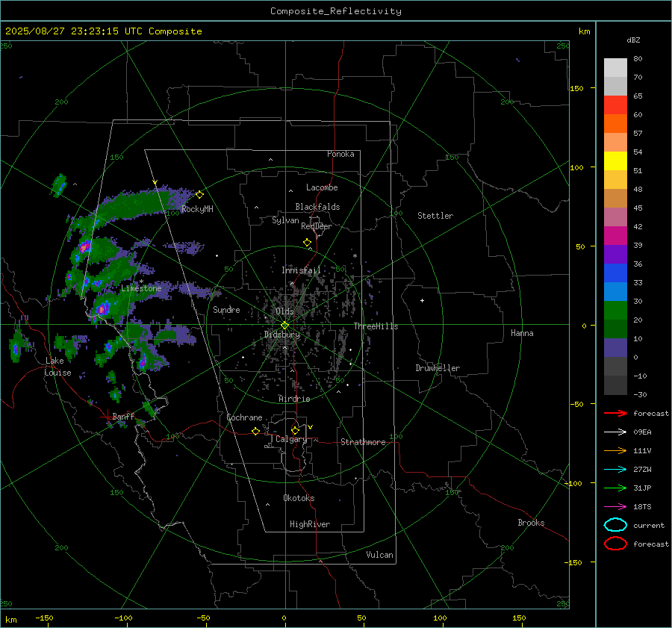Image resolution: width=672 pixels, height=628 pixels.
Task: Click the radar center diamond near Didsbury
Action: click(285, 325)
